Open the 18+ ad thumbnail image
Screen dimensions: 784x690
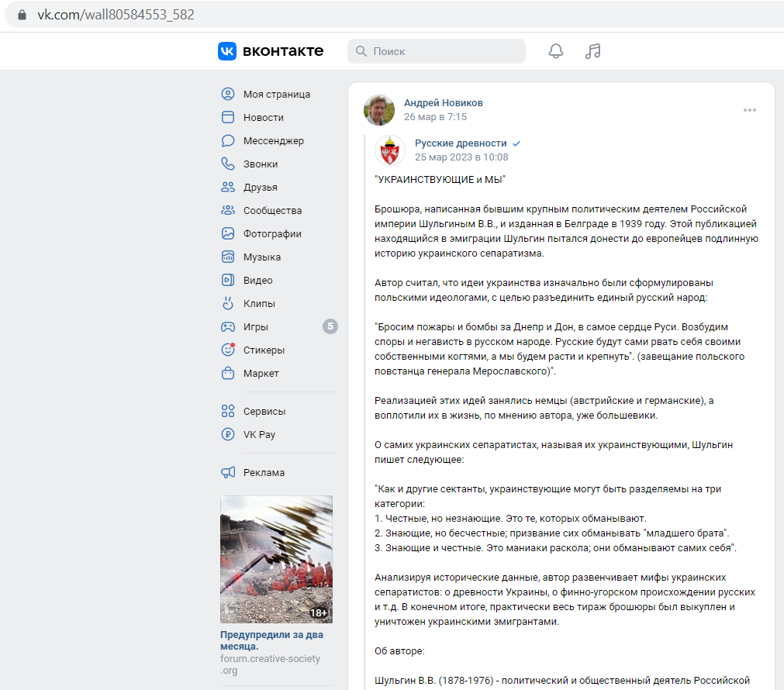[x=277, y=559]
